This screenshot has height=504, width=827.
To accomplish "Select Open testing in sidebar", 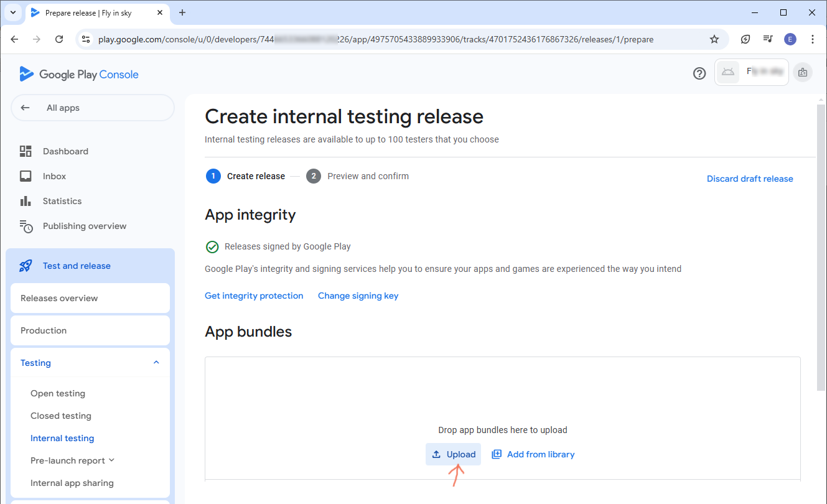I will (x=58, y=393).
